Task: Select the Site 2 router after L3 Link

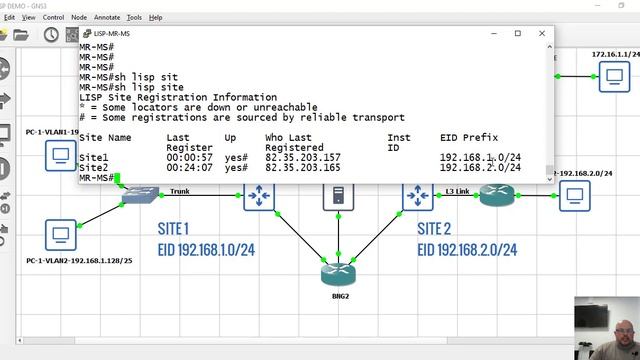Action: click(497, 195)
